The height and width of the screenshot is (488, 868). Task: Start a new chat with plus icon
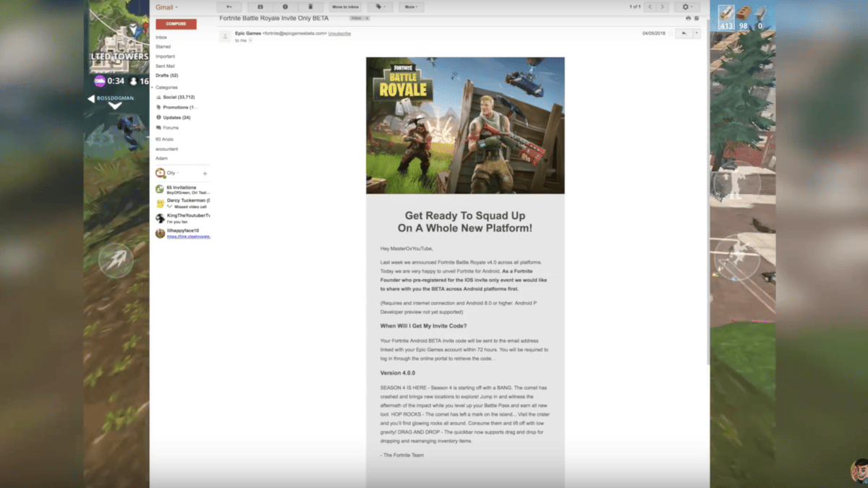(x=205, y=174)
